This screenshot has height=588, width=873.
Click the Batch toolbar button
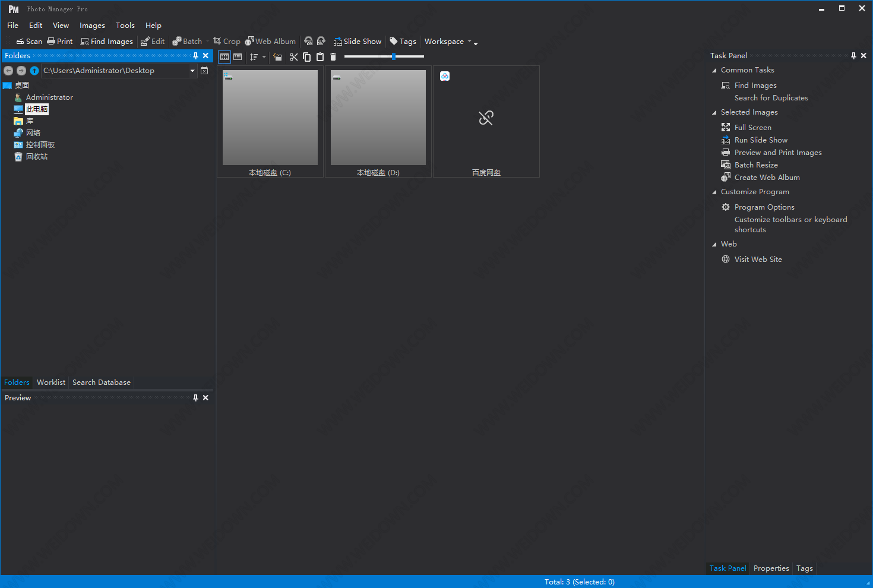click(x=187, y=42)
